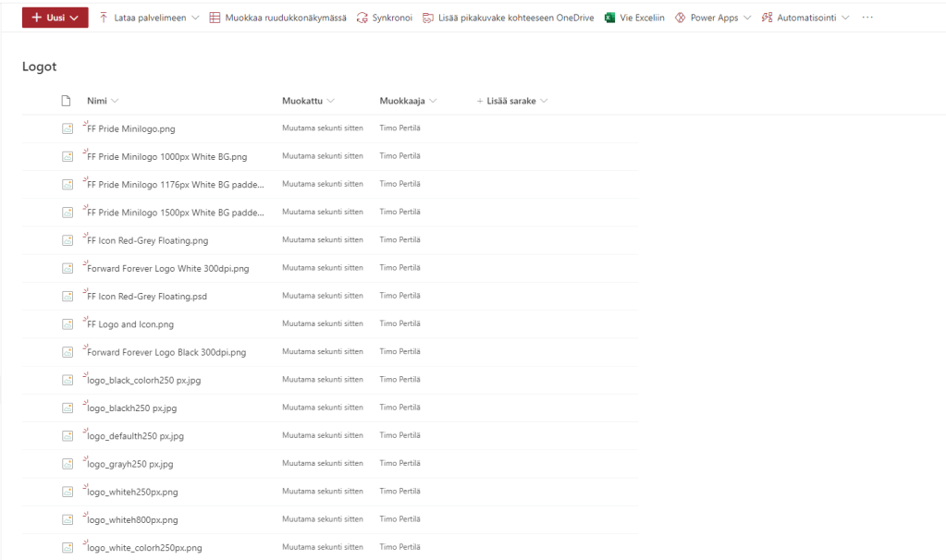Click the OneDrive shortcut icon
The height and width of the screenshot is (560, 946).
click(428, 18)
